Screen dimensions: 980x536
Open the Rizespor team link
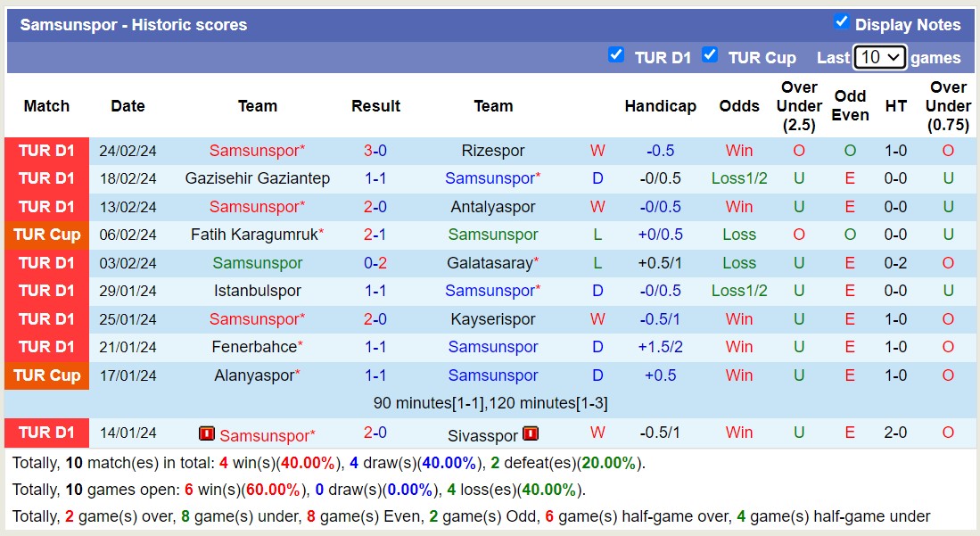(x=493, y=151)
